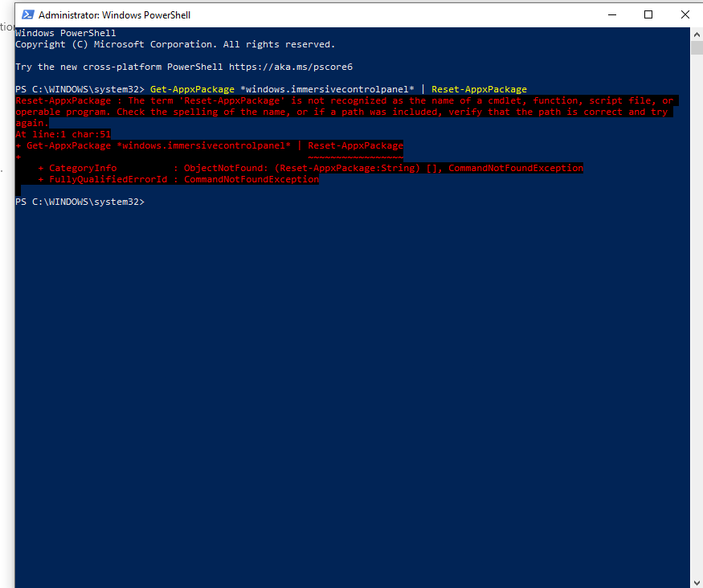This screenshot has height=588, width=703.
Task: Click the 'Administrator: Windows PowerShell' title text
Action: tap(114, 14)
